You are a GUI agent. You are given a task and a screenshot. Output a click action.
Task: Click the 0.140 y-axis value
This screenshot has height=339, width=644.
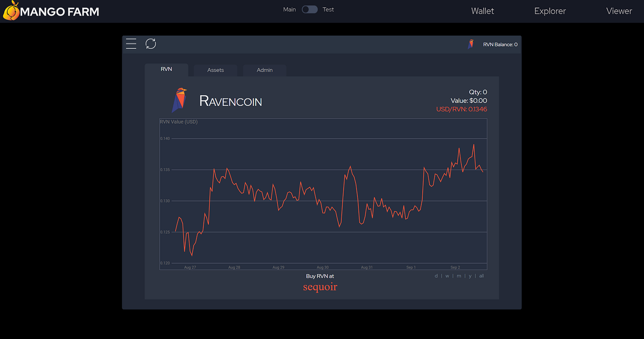coord(165,138)
